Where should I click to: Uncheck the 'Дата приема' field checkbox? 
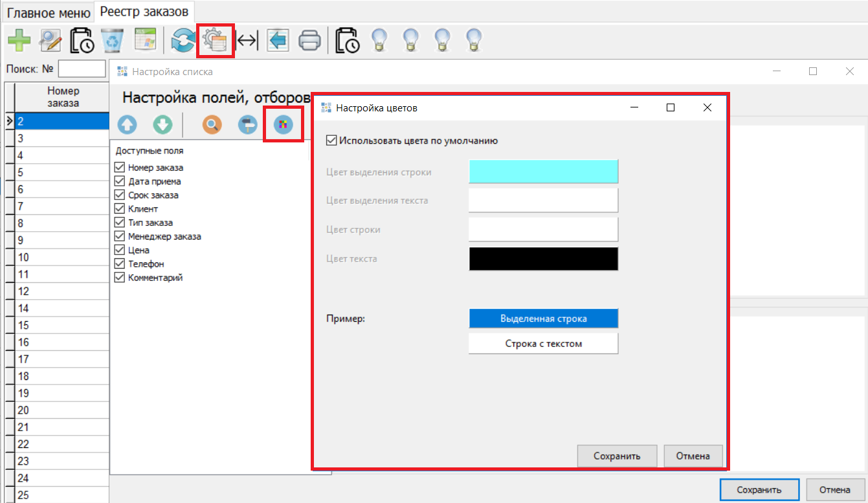coord(119,181)
